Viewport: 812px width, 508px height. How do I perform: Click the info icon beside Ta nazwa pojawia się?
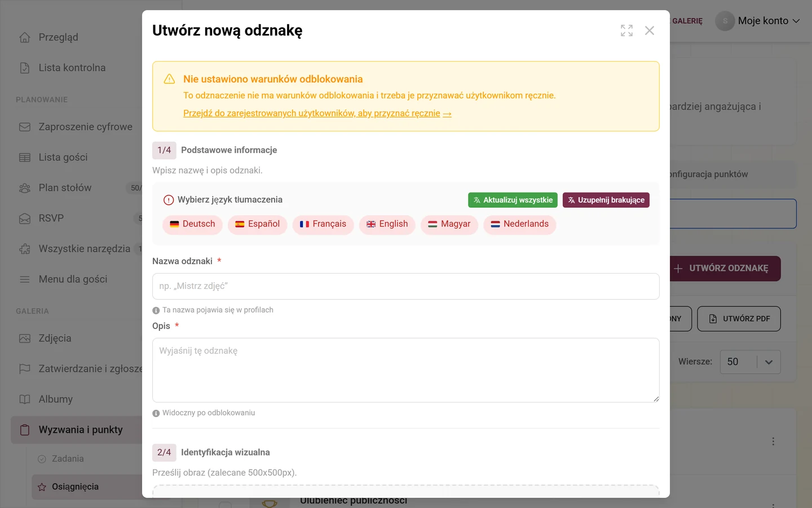156,310
